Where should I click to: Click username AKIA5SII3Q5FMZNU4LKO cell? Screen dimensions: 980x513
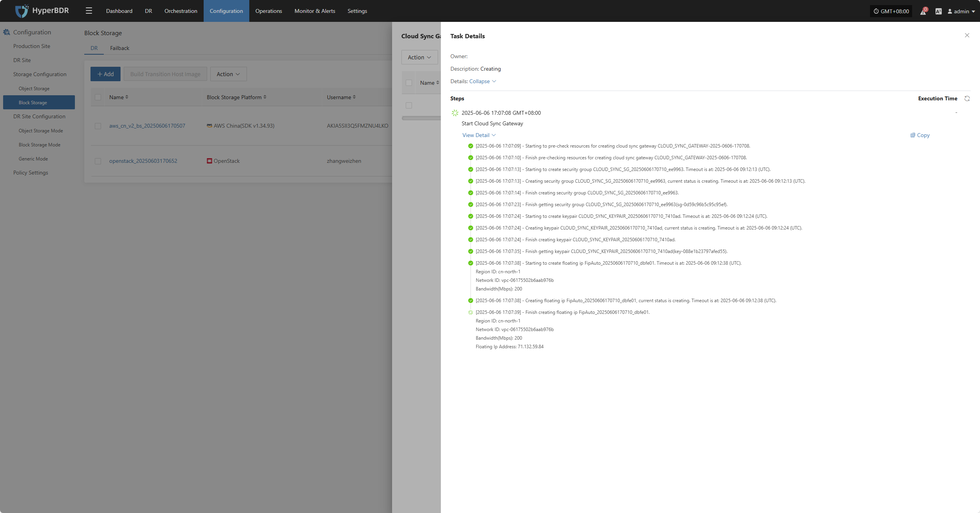(x=357, y=126)
